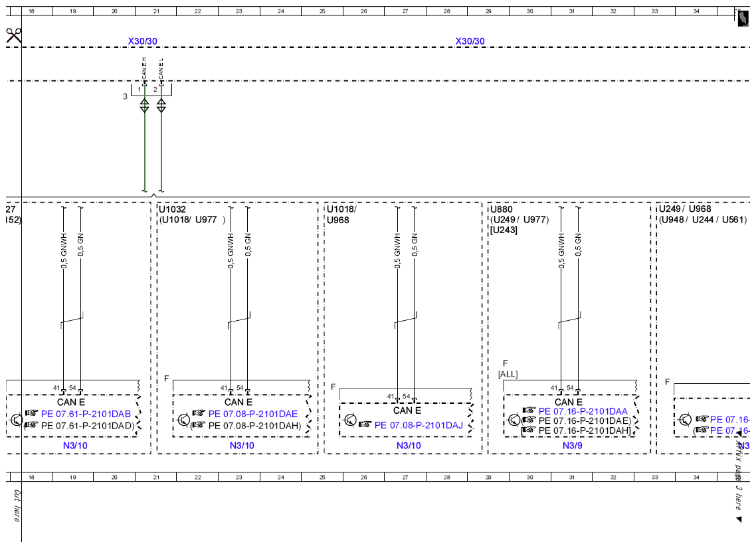
Task: Open the X30/30 link above the CAN E connector
Action: [x=143, y=41]
